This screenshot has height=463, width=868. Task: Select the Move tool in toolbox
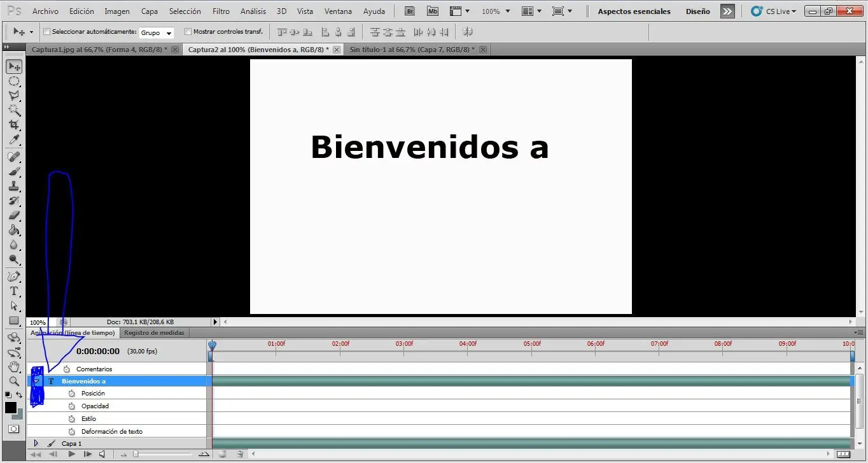(x=14, y=66)
